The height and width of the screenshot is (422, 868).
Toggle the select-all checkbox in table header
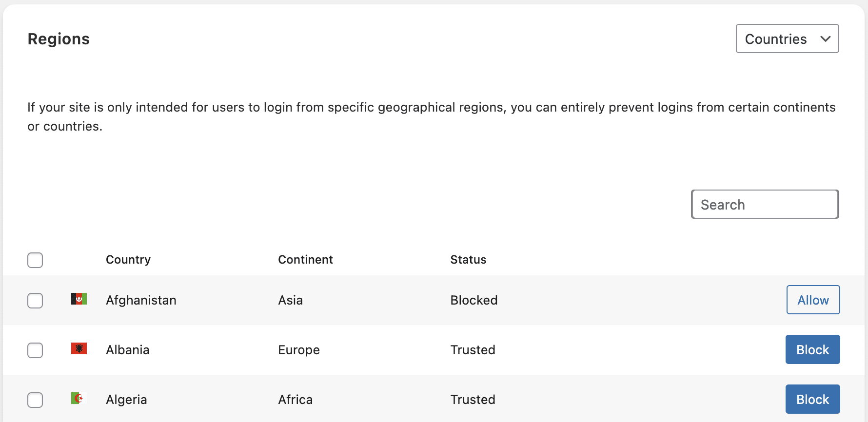coord(35,260)
